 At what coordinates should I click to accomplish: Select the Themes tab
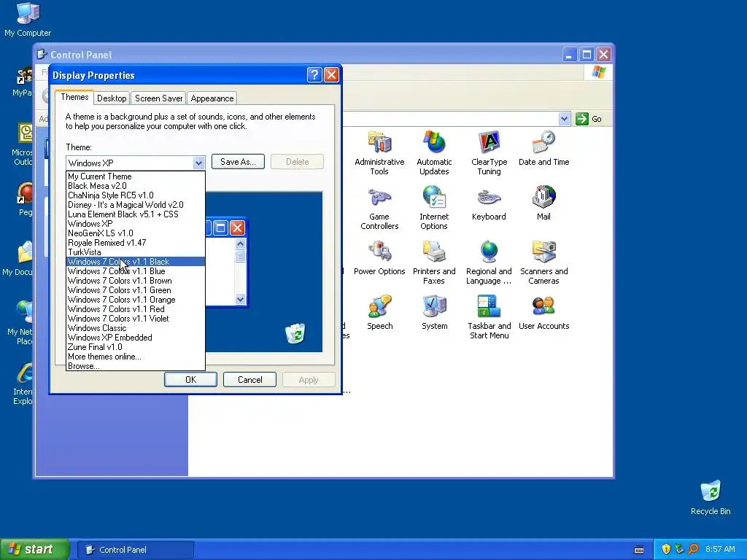pos(74,97)
